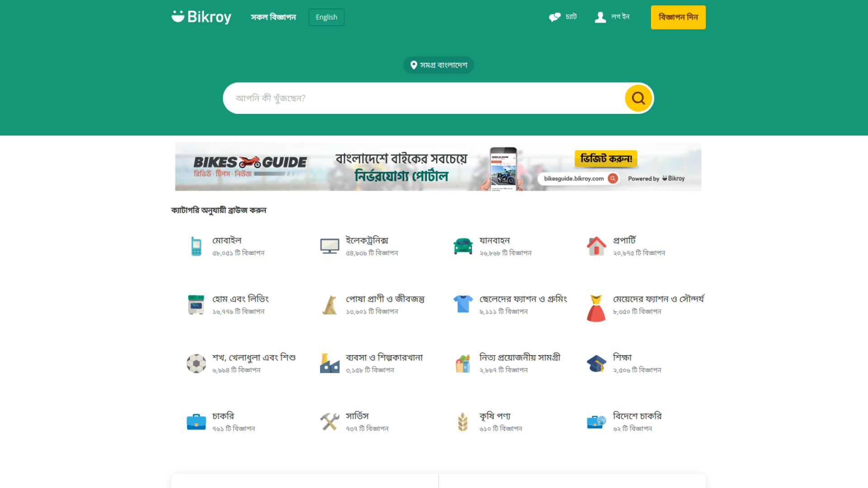
Task: Open the কৃষি পণ্য wheat icon
Action: coord(462,421)
